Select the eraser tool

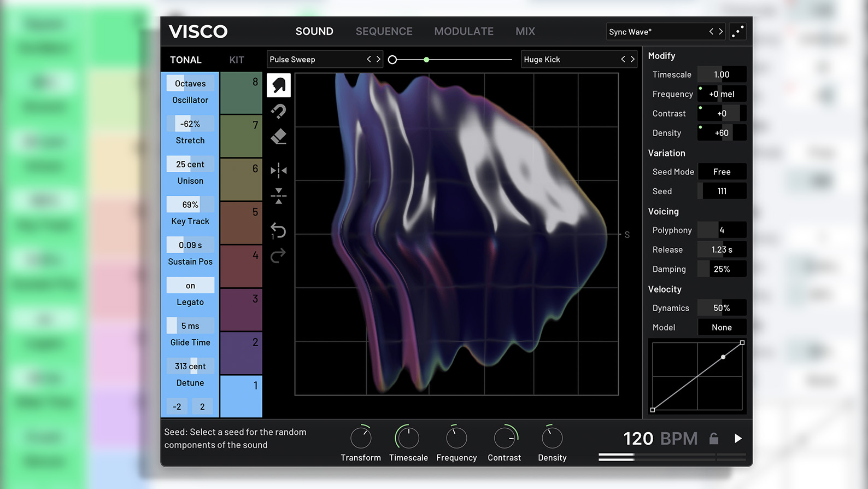click(x=279, y=136)
